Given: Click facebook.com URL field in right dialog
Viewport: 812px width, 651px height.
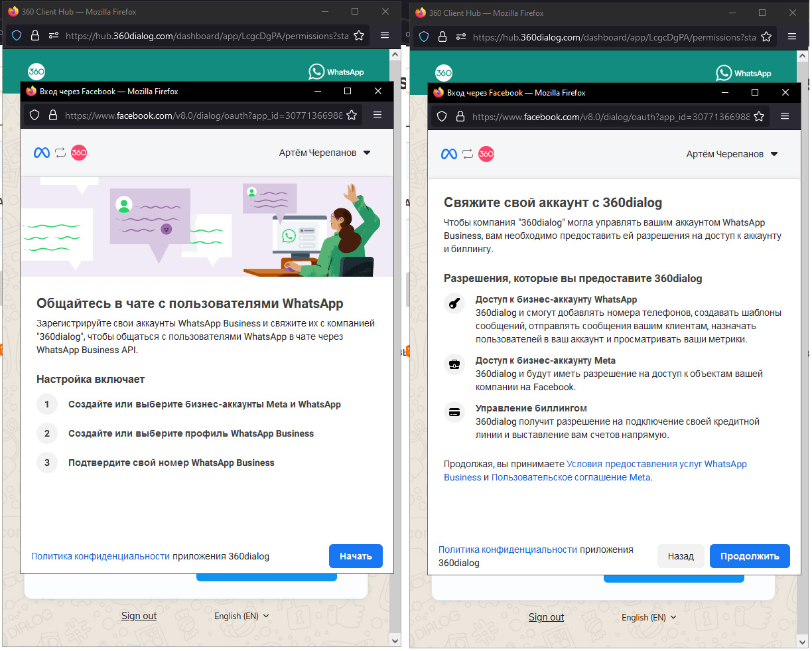Looking at the screenshot, I should [611, 116].
